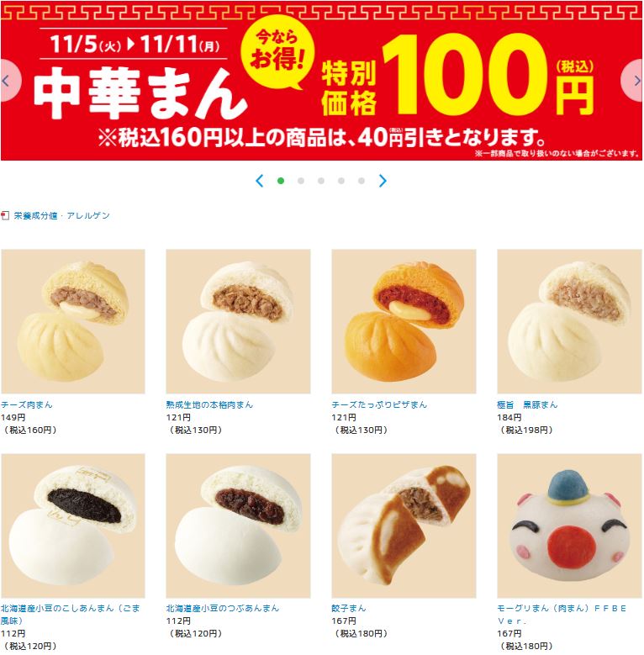
Task: Open the 栄養成分値・アレルゲン link
Action: point(62,215)
